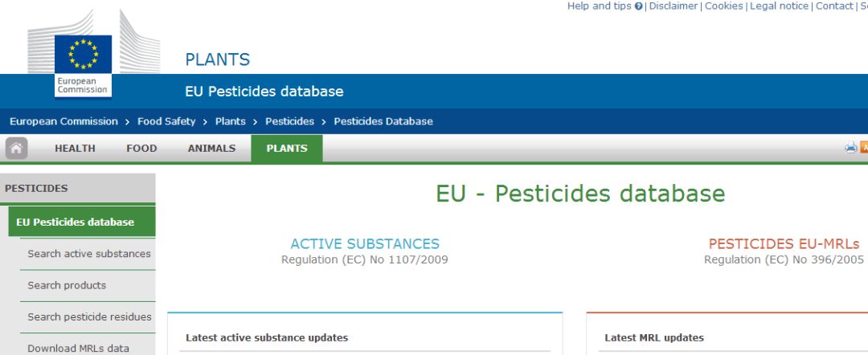Go to Food Safety breadcrumb
Screen dimensions: 868x355
[166, 121]
